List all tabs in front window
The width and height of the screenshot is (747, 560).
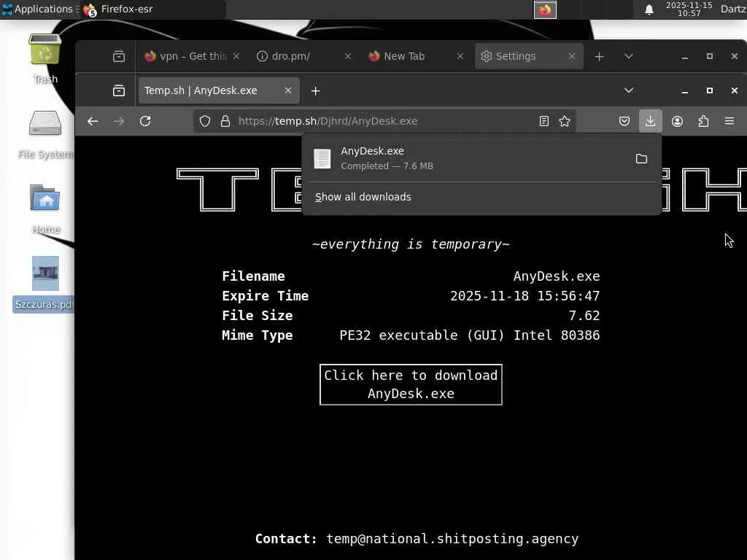point(629,90)
